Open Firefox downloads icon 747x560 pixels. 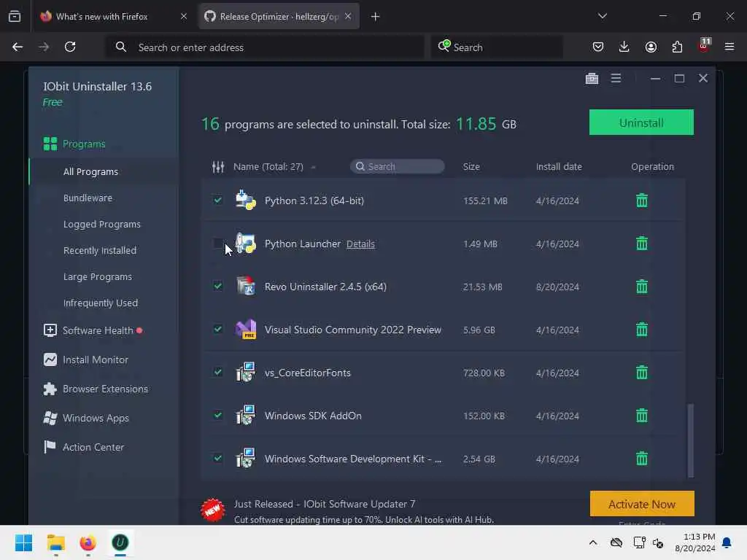click(624, 47)
